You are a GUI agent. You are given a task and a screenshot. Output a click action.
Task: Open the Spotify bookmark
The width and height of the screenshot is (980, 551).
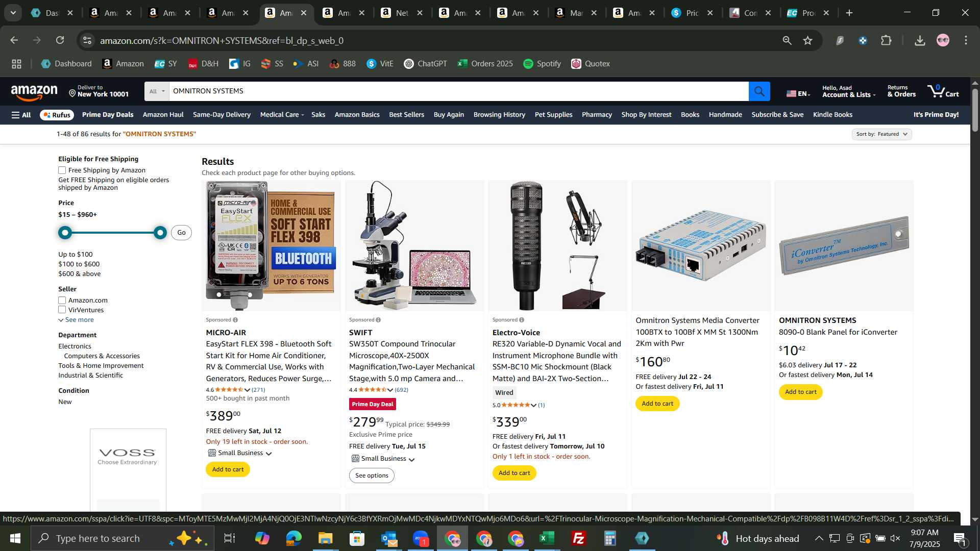(x=542, y=64)
